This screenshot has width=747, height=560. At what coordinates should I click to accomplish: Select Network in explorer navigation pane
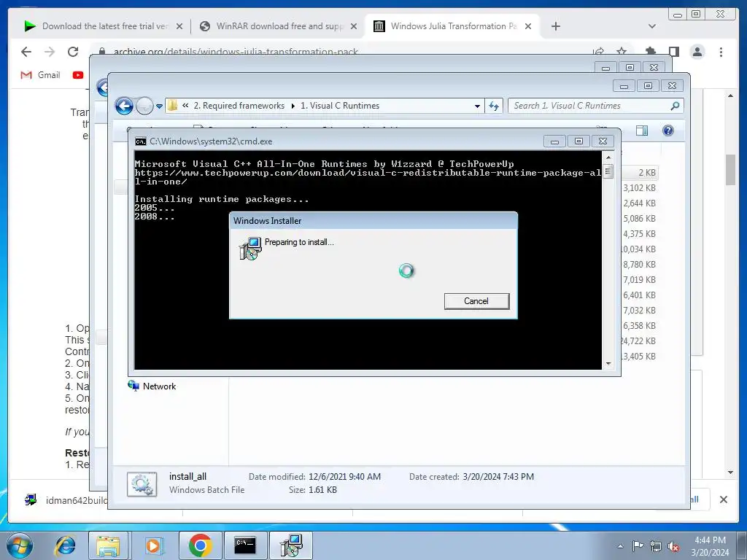coord(152,386)
